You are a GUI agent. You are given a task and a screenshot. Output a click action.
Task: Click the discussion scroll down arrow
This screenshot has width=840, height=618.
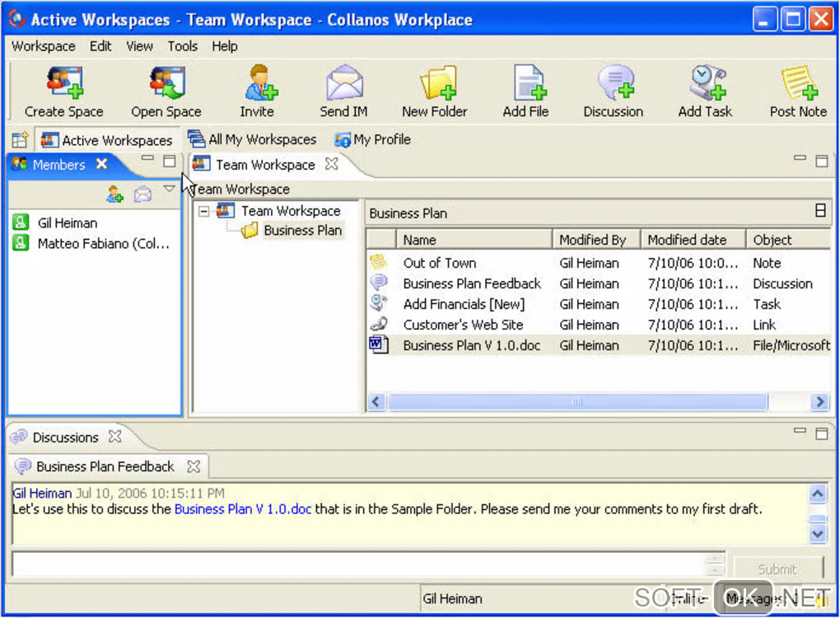(818, 534)
